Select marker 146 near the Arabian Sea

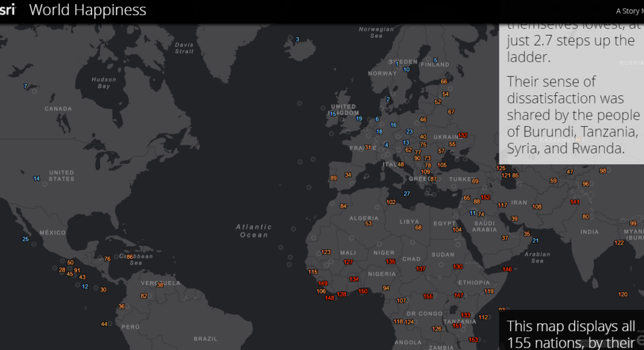click(507, 269)
